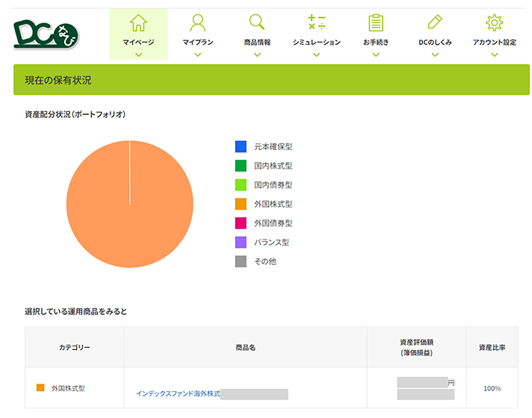Click the dark green 国内株式型 legend swatch

click(240, 166)
